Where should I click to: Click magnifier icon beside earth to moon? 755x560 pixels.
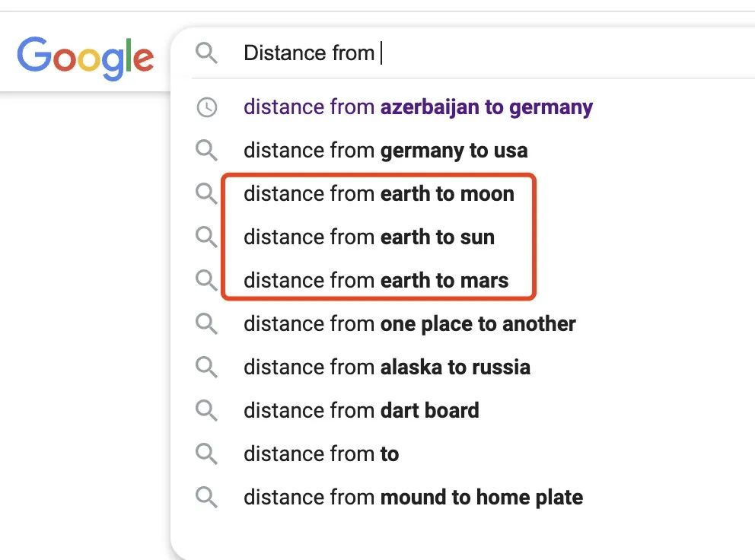206,194
